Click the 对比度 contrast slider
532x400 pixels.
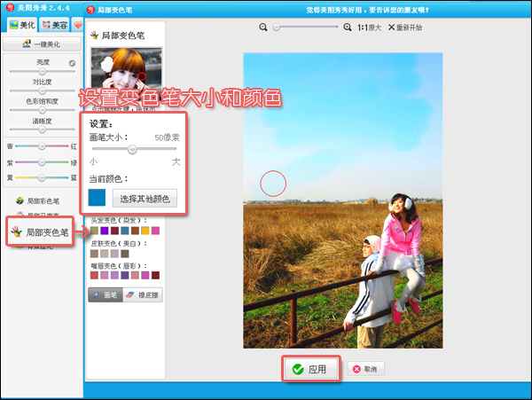(42, 90)
